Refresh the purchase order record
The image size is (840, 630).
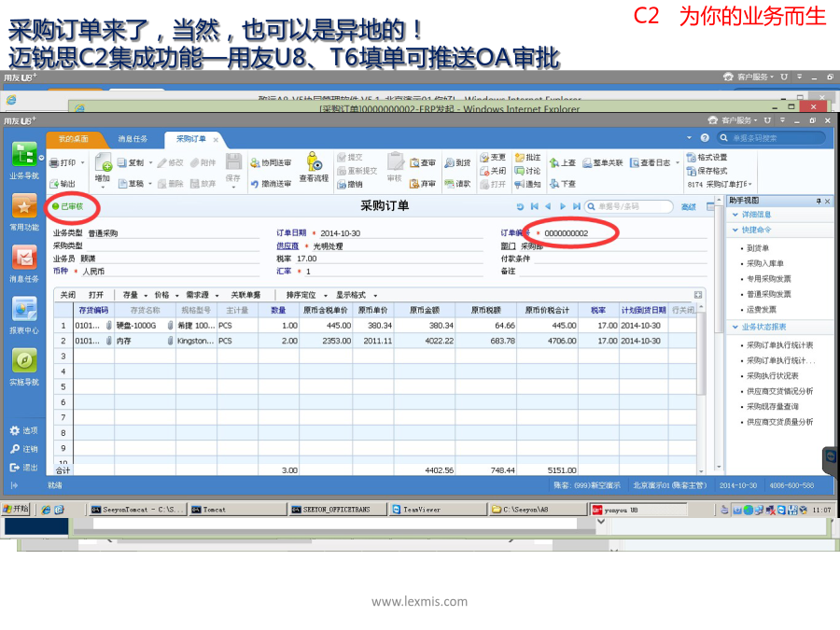click(520, 206)
